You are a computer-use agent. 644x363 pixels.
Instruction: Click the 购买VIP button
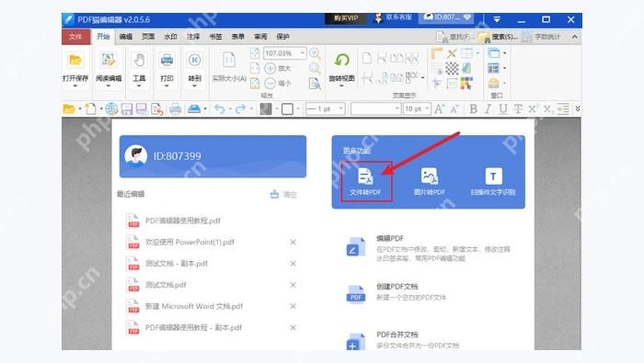[346, 18]
